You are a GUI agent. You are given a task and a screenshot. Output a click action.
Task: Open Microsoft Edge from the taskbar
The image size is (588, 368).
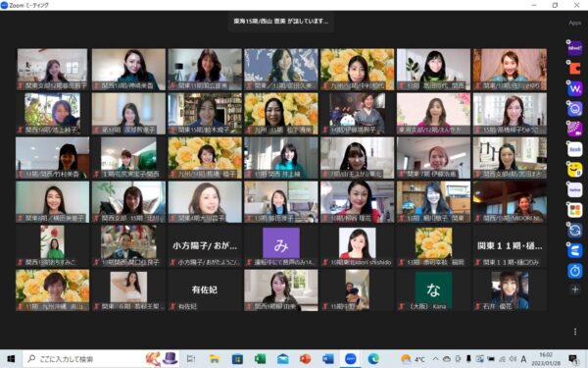(373, 359)
